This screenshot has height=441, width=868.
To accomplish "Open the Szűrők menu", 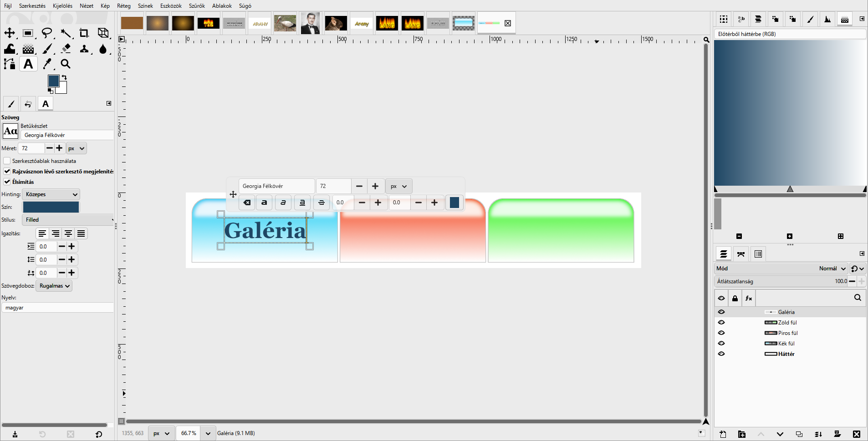I will pyautogui.click(x=197, y=6).
